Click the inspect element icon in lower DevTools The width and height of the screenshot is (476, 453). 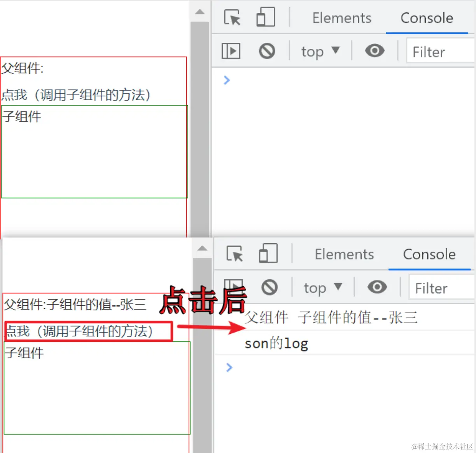(x=234, y=254)
